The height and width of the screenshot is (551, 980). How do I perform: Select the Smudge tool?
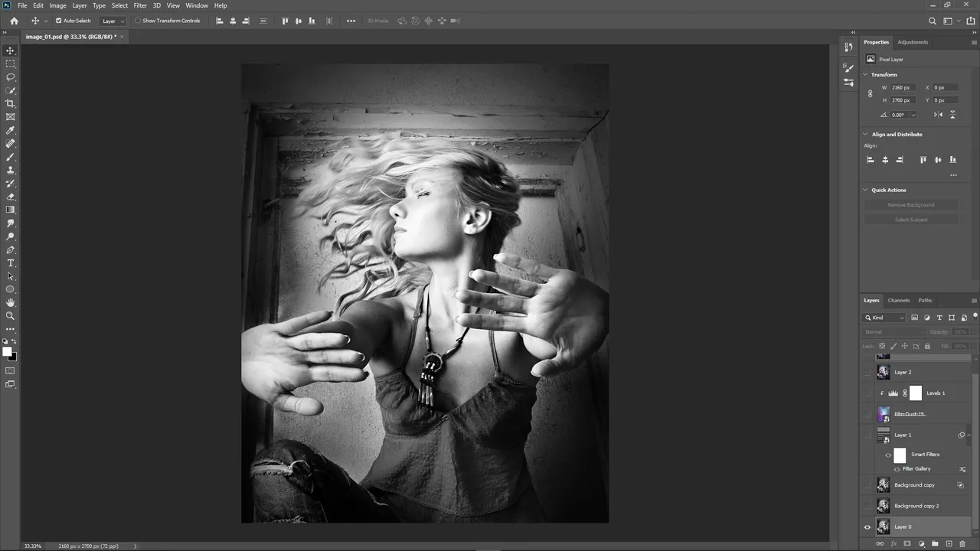10,223
